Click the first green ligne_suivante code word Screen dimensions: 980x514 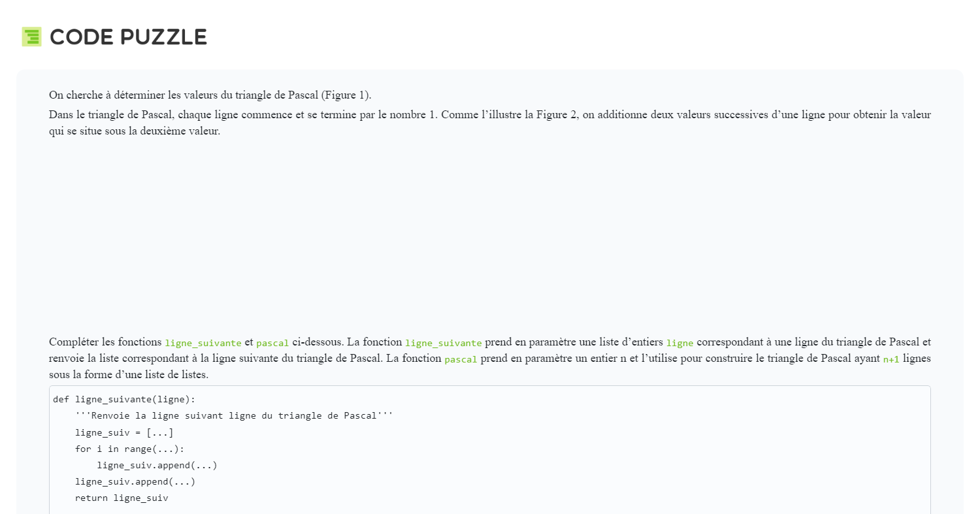coord(203,343)
